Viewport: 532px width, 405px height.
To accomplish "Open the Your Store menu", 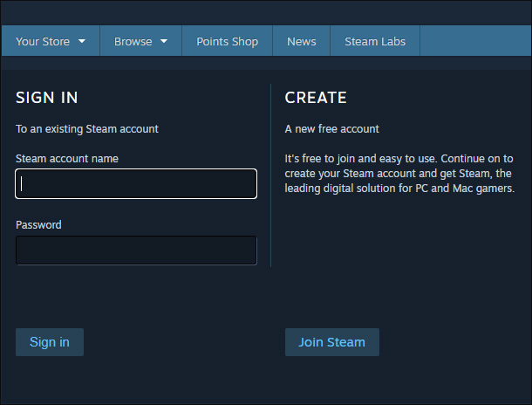I will [51, 41].
